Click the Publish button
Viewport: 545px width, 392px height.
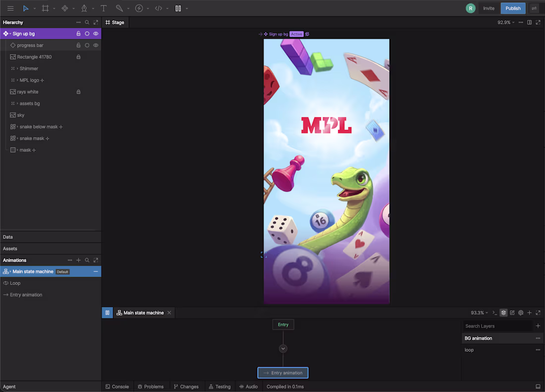[x=513, y=8]
